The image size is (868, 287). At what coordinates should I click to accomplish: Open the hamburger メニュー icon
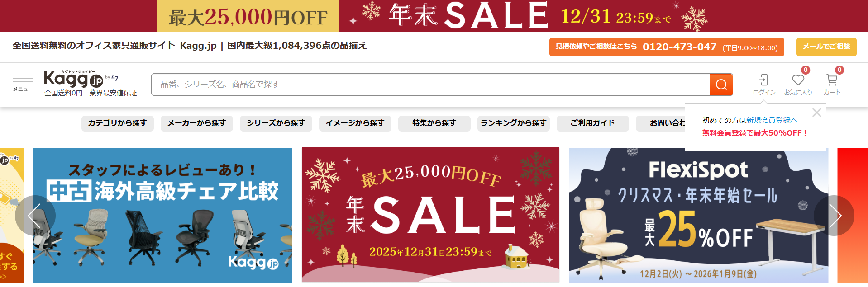click(23, 84)
